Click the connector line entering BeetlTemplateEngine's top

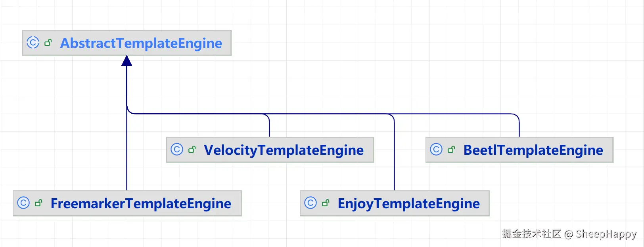click(x=519, y=129)
